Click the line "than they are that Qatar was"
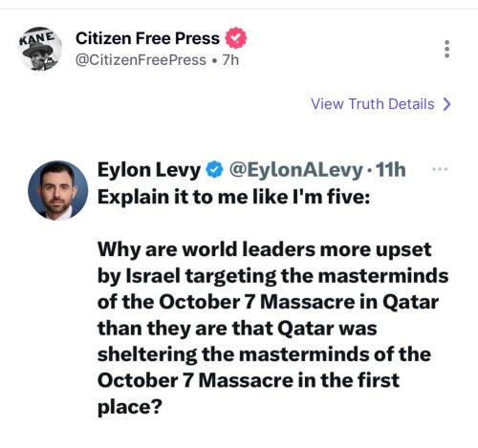The width and height of the screenshot is (478, 448). [x=237, y=329]
